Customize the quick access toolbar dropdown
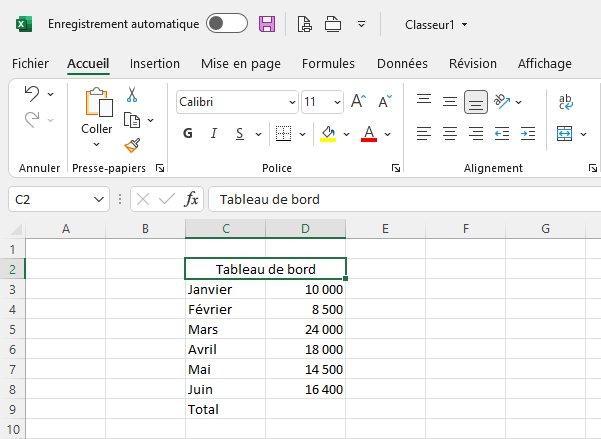Viewport: 601px width, 439px height. (x=361, y=25)
